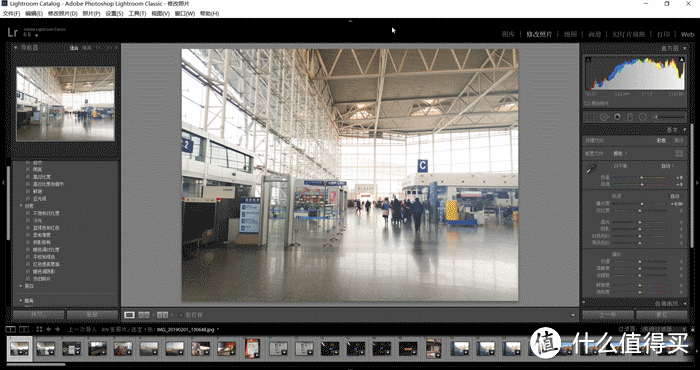Toggle shadow clipping indicator in histogram

pyautogui.click(x=588, y=59)
